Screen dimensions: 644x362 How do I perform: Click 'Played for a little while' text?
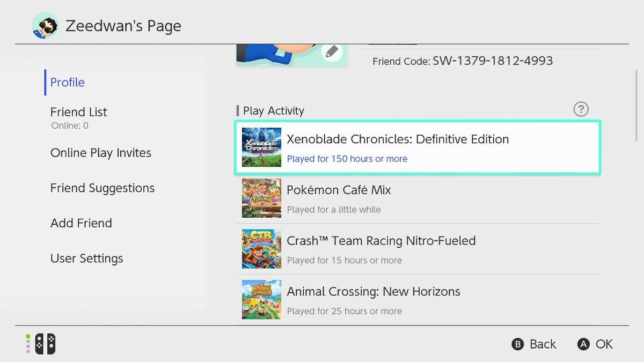coord(334,210)
